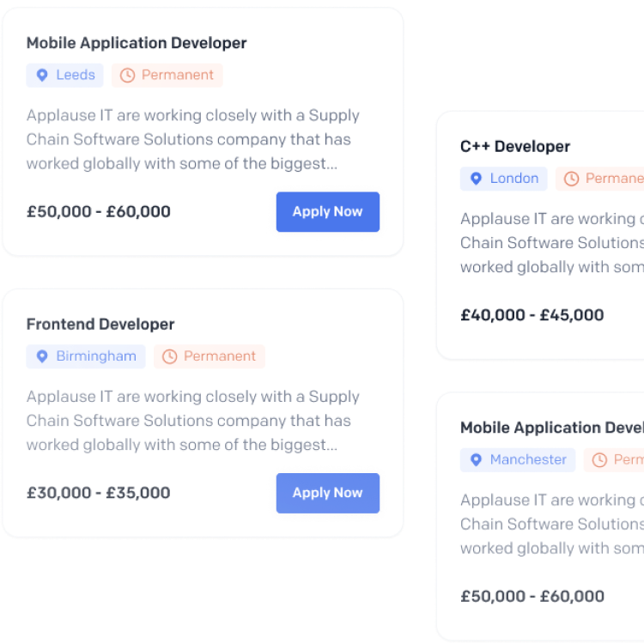The image size is (644, 644).
Task: Click the location pin icon beside Birmingham
Action: click(x=42, y=356)
